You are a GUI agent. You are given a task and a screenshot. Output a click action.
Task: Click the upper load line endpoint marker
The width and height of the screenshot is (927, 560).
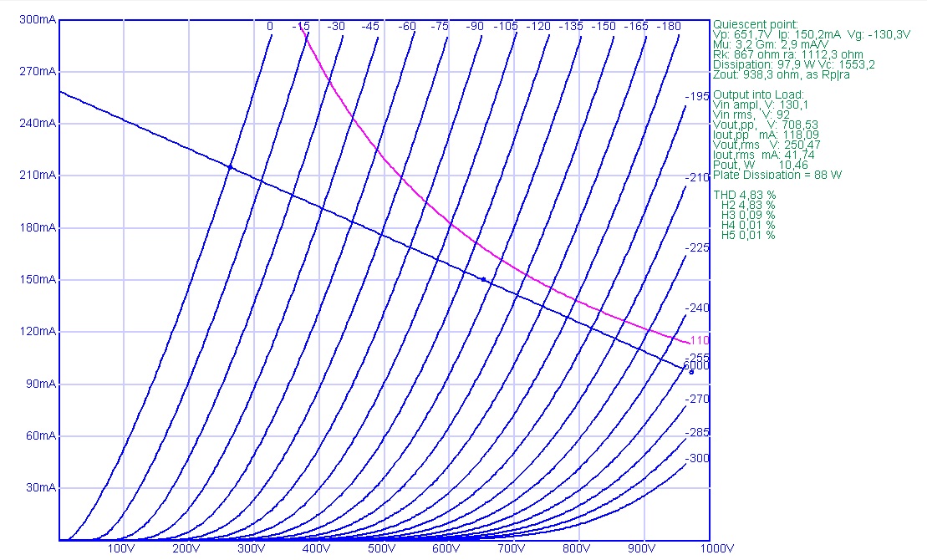tap(231, 168)
